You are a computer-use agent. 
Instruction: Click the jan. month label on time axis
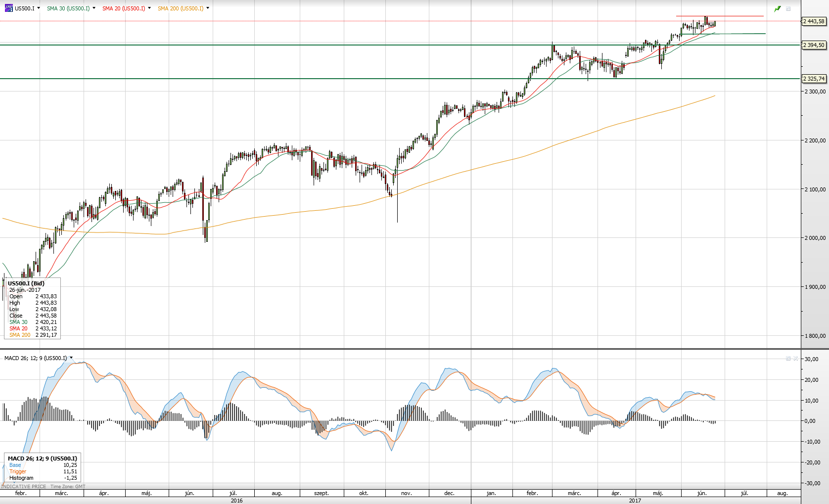[491, 493]
